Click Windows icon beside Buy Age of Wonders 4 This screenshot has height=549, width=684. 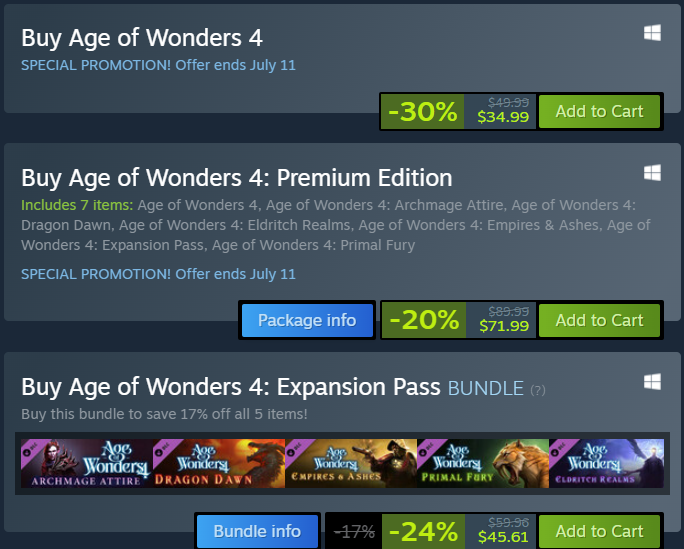(x=652, y=34)
